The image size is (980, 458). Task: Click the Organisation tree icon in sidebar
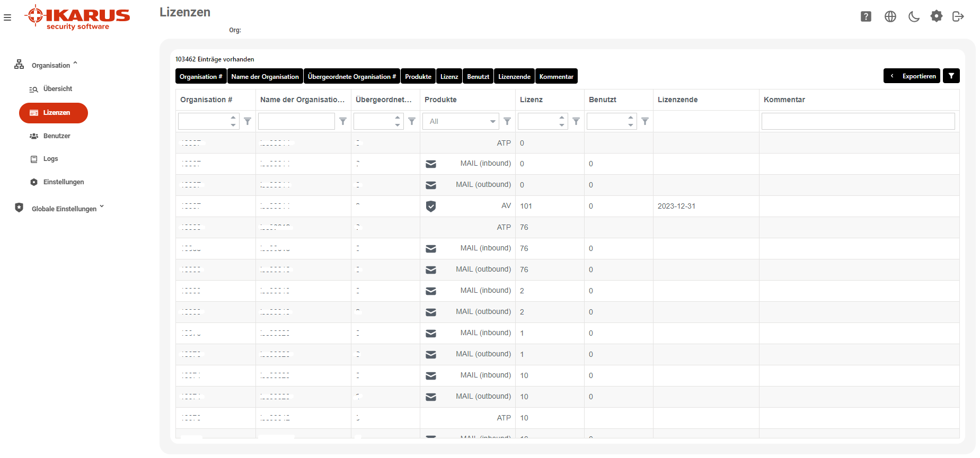pyautogui.click(x=19, y=64)
